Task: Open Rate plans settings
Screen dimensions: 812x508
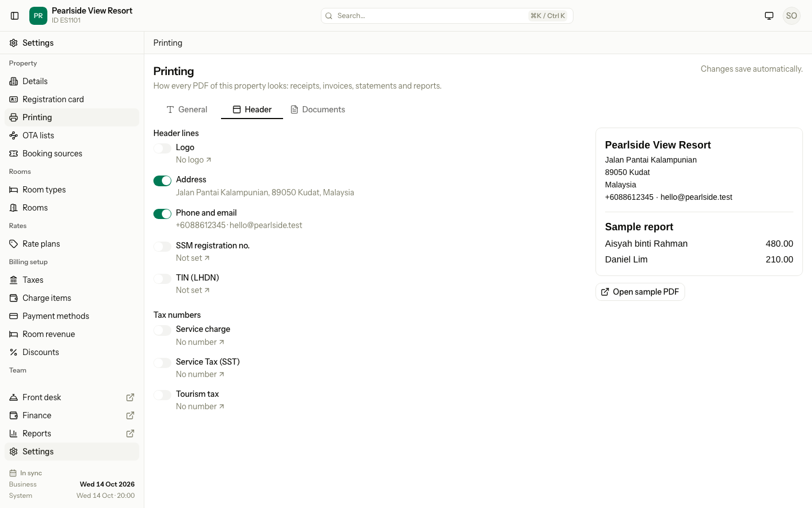Action: point(72,244)
